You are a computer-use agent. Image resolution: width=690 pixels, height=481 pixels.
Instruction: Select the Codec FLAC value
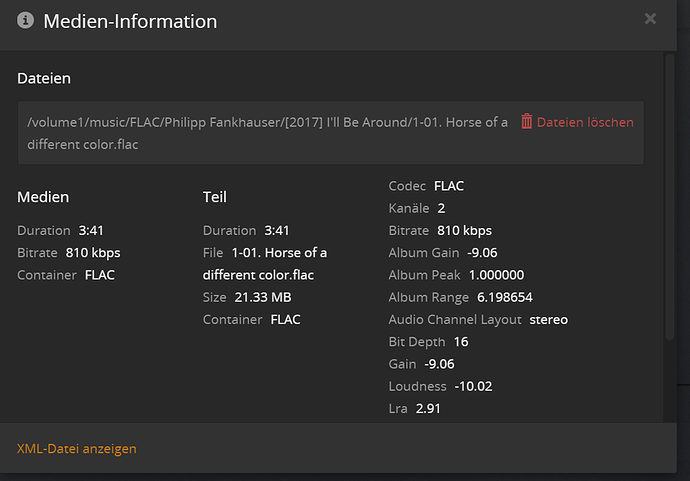pos(449,186)
